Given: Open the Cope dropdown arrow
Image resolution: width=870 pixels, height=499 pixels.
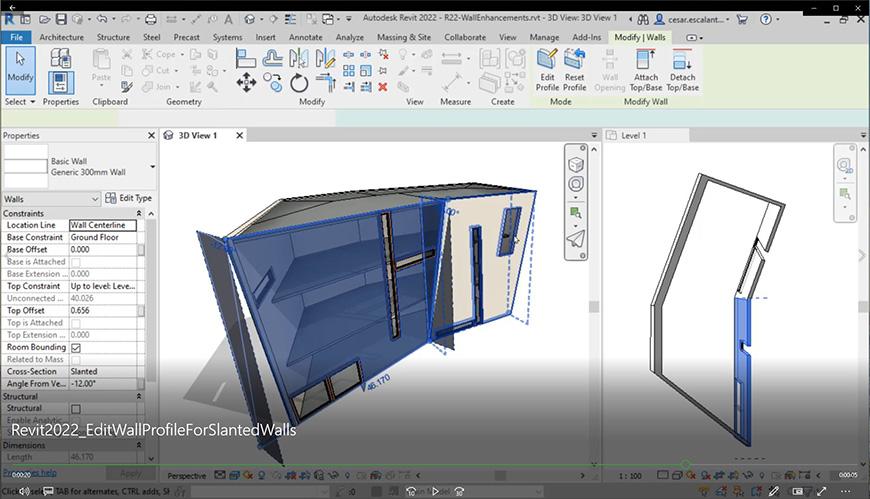Looking at the screenshot, I should [182, 54].
